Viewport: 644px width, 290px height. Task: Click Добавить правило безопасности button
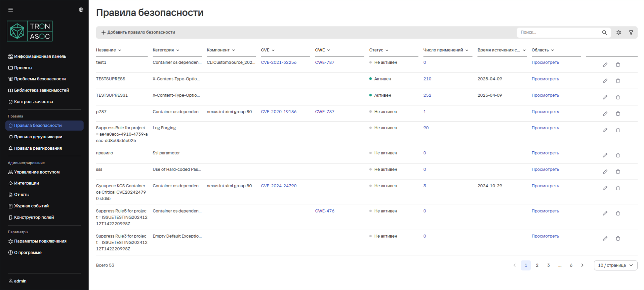click(x=138, y=33)
